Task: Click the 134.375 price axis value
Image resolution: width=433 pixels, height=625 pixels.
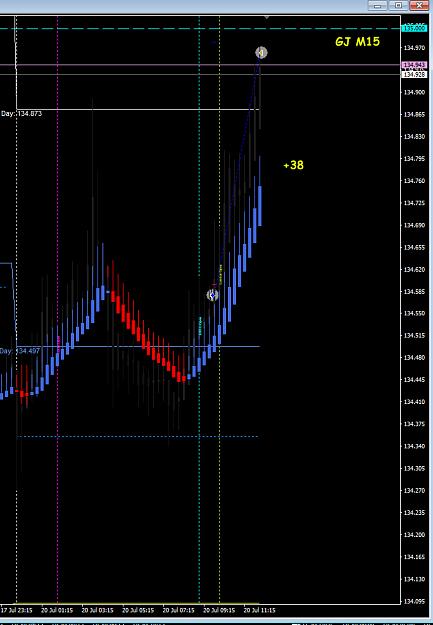Action: coord(414,424)
